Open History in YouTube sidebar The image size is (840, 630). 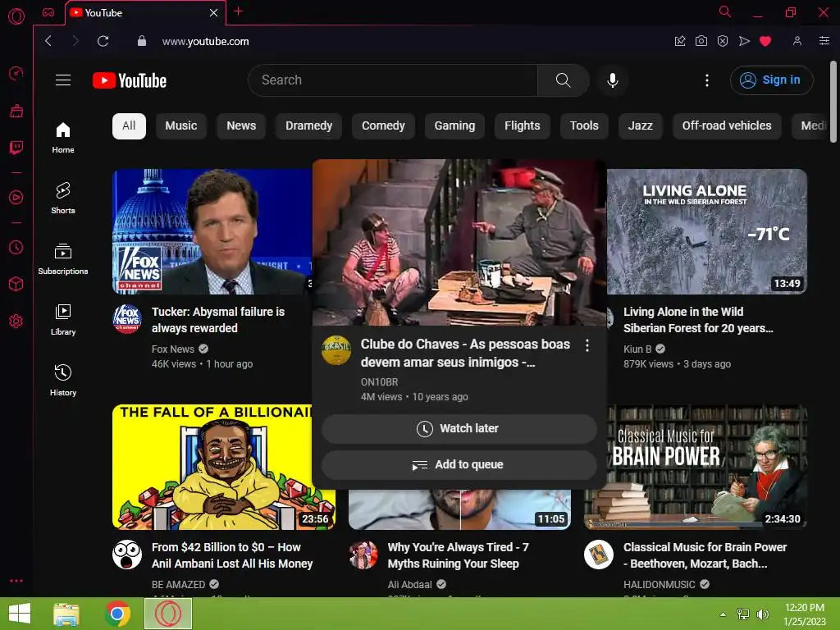(63, 381)
